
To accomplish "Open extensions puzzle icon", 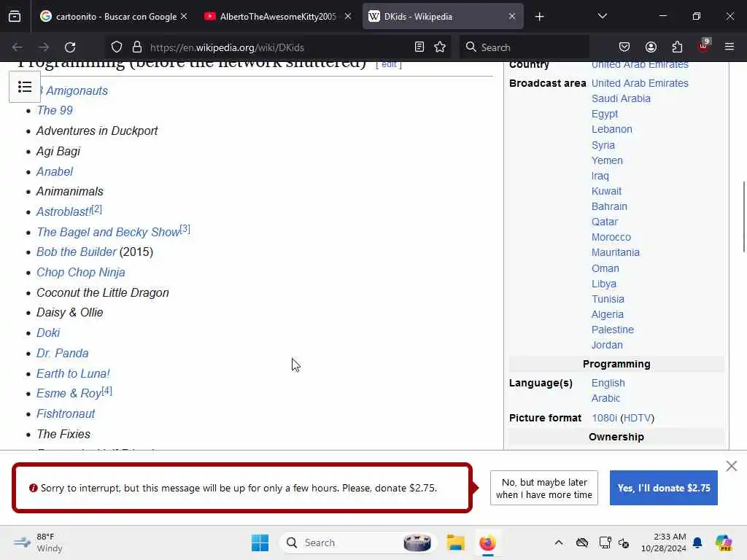I will point(677,47).
